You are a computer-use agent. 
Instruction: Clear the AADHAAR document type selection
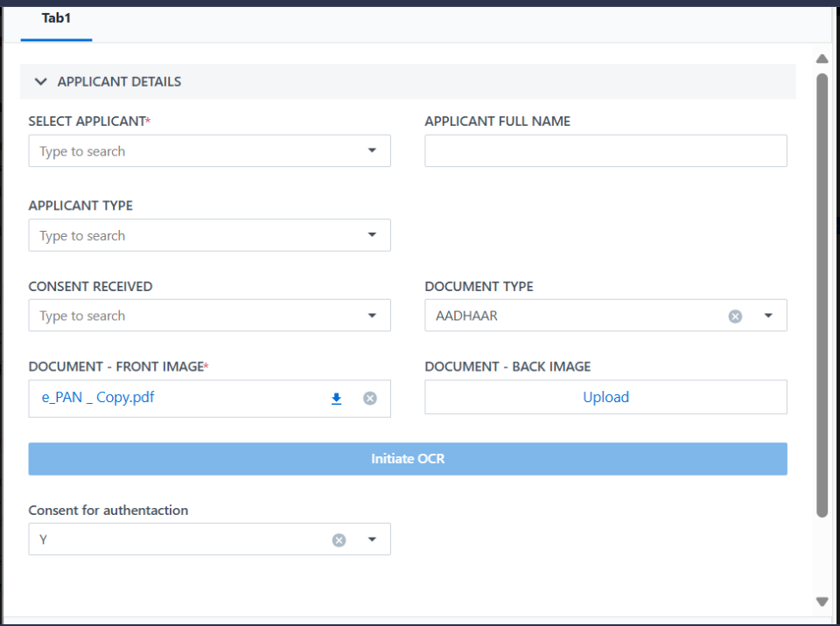tap(735, 316)
